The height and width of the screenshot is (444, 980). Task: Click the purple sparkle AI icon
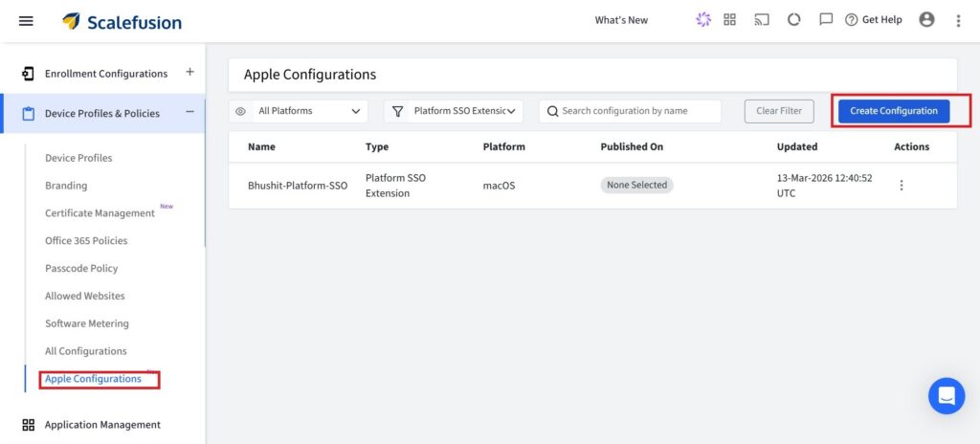(703, 20)
